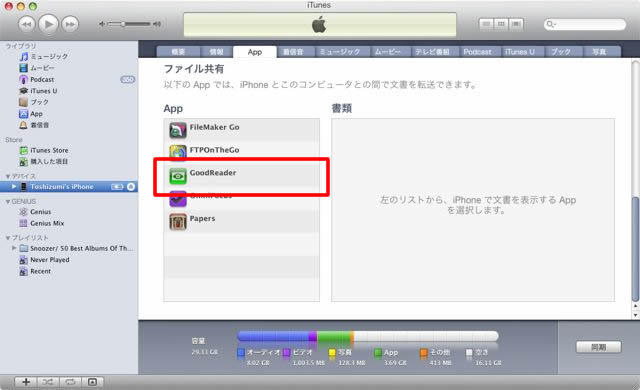Click the Podcast unplayed count badge
The width and height of the screenshot is (640, 390).
(128, 79)
